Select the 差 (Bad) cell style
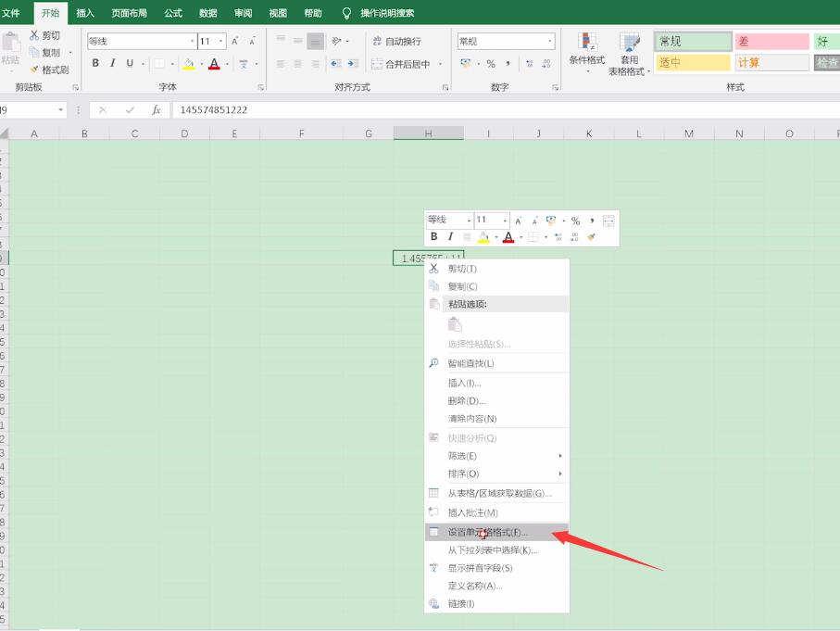 pos(772,42)
